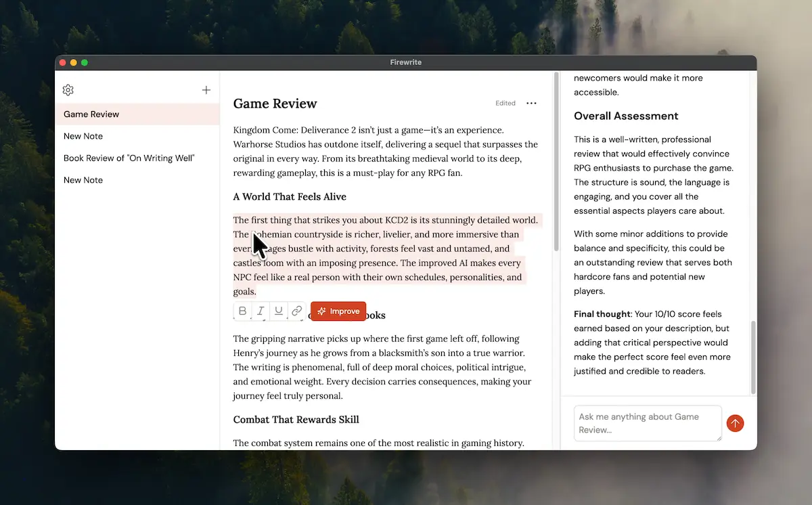Open the first New Note entry
Viewport: 812px width, 505px height.
pos(83,136)
